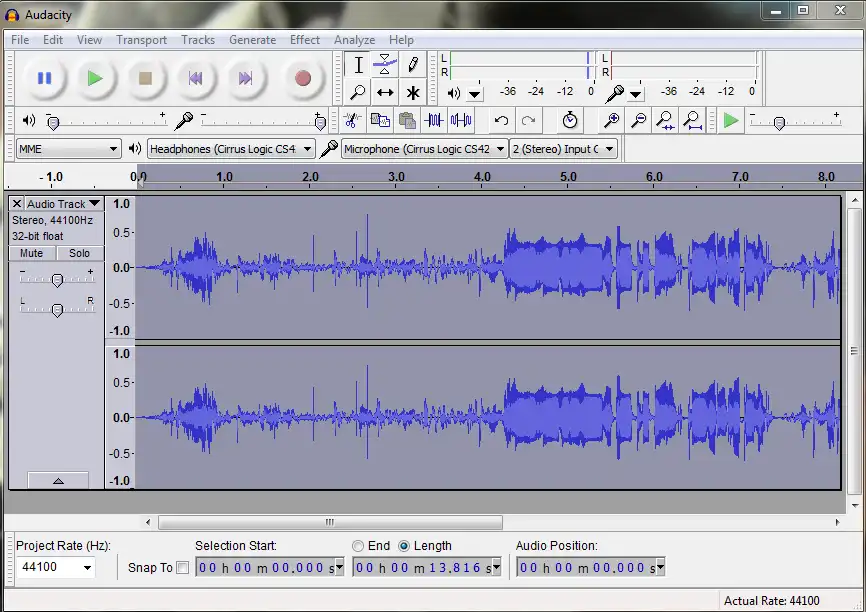
Task: Open the Headphones output device dropdown
Action: click(x=231, y=149)
